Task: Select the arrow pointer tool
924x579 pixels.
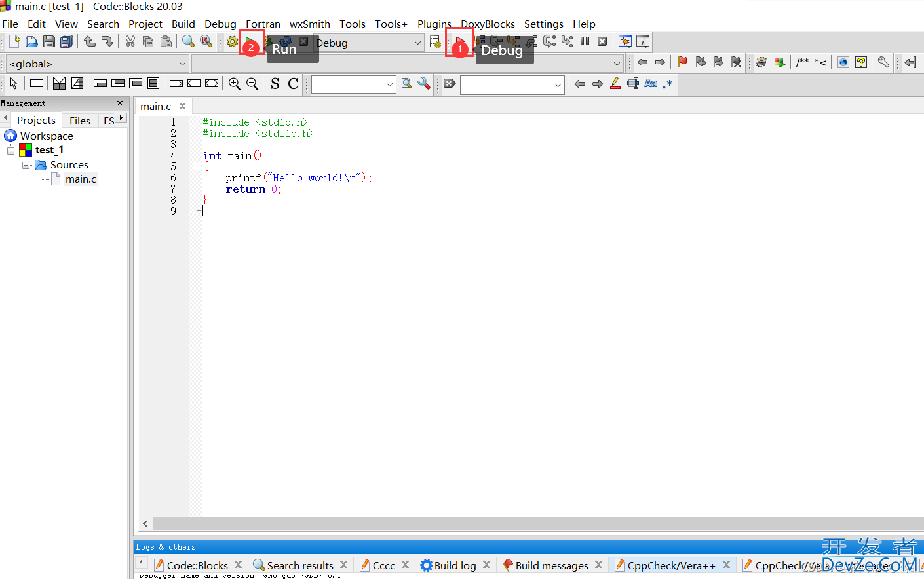Action: pos(14,83)
